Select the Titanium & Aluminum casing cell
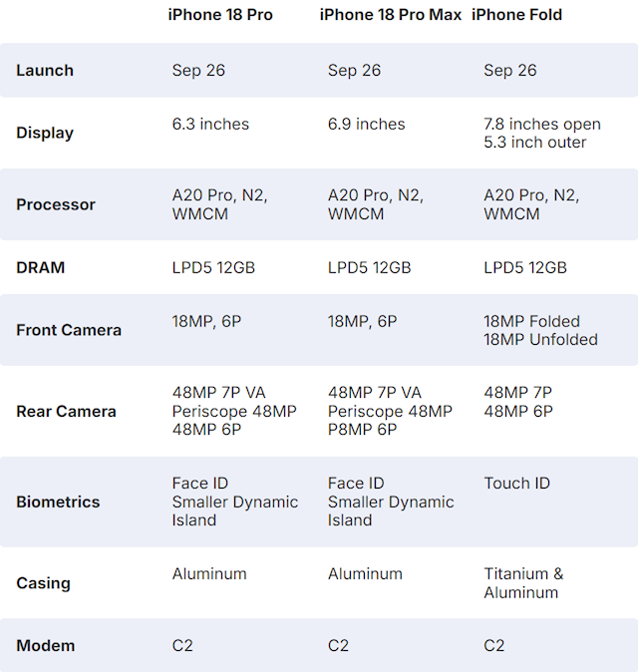This screenshot has height=672, width=638. [x=523, y=583]
